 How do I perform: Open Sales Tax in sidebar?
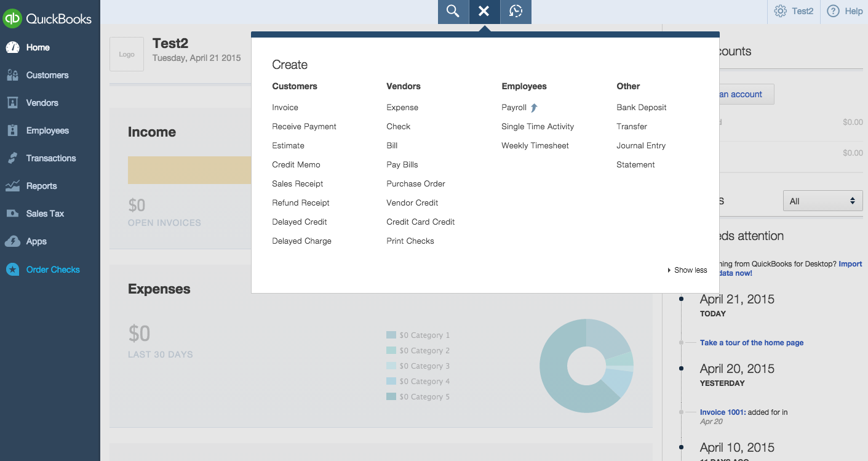(x=45, y=214)
